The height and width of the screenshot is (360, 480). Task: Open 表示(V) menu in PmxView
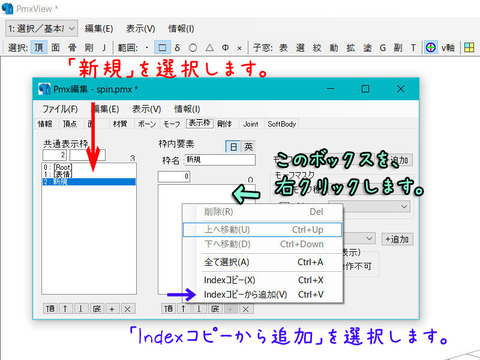[x=140, y=29]
